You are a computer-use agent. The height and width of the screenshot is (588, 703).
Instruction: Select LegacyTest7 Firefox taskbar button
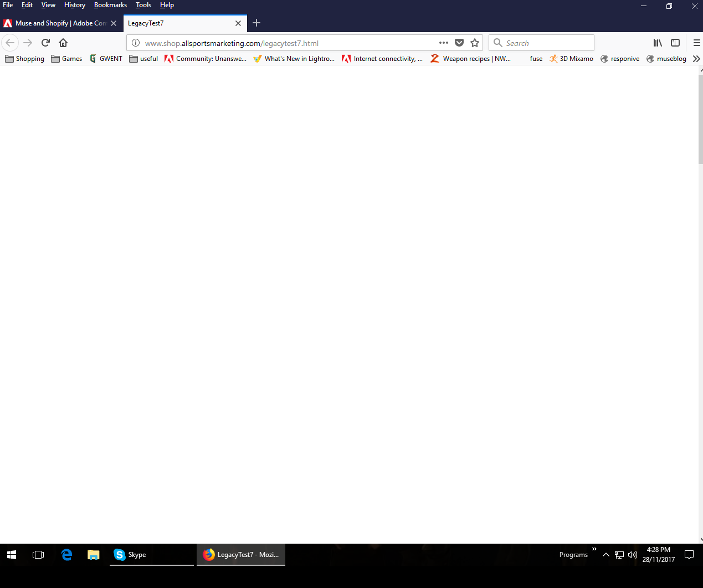(241, 555)
